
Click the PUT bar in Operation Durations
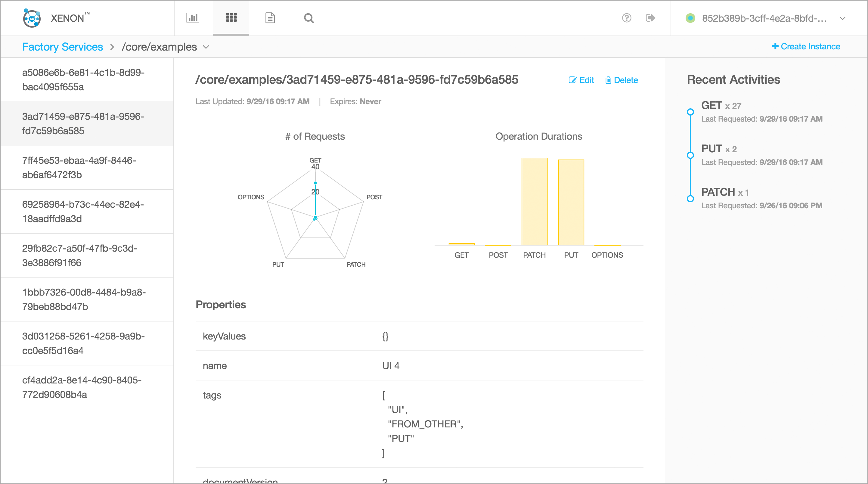click(x=571, y=203)
